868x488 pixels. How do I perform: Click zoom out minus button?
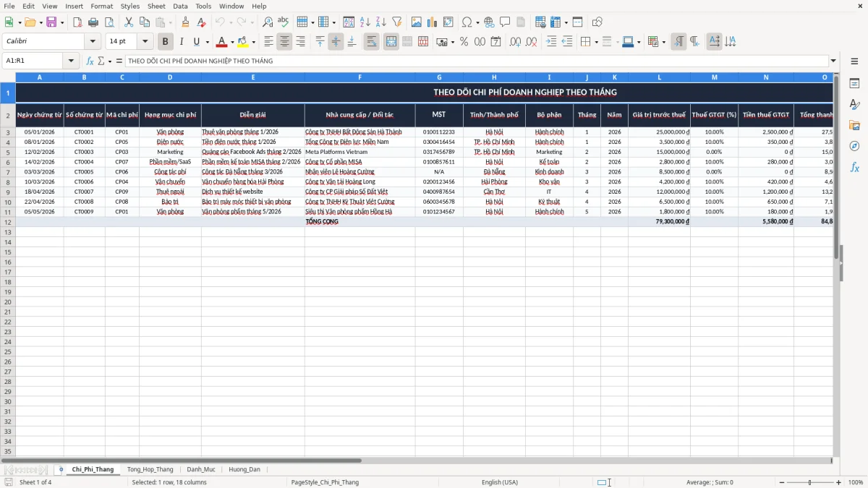tap(781, 482)
